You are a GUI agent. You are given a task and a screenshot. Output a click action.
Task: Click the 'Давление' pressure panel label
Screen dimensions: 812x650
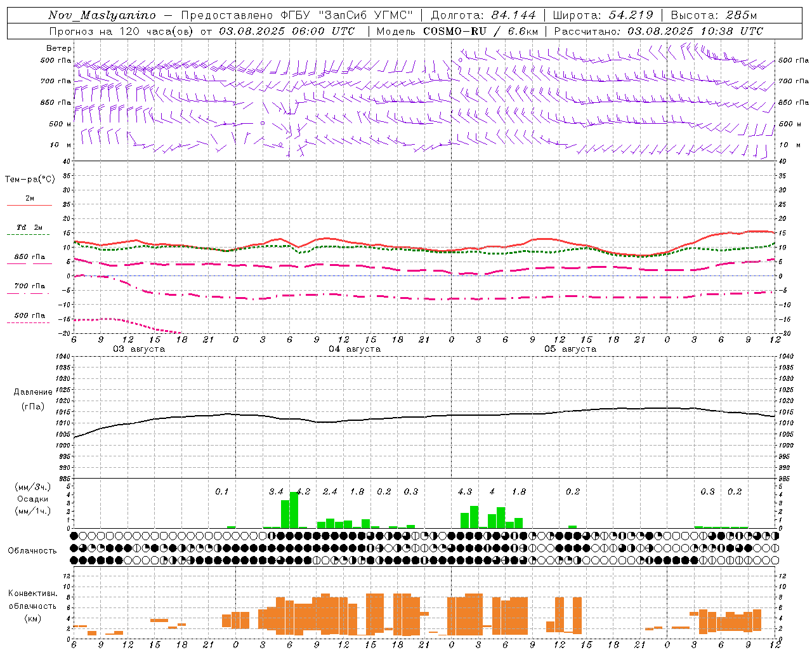point(33,392)
